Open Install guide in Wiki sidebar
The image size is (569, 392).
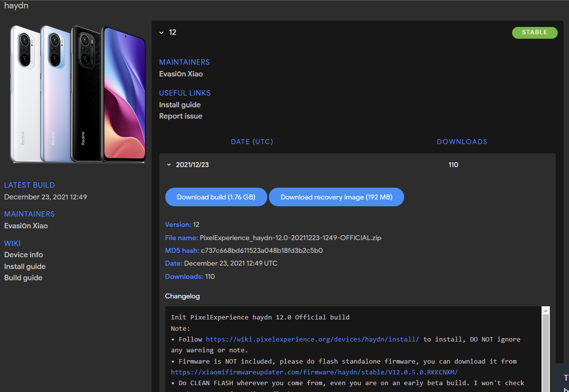pos(25,266)
